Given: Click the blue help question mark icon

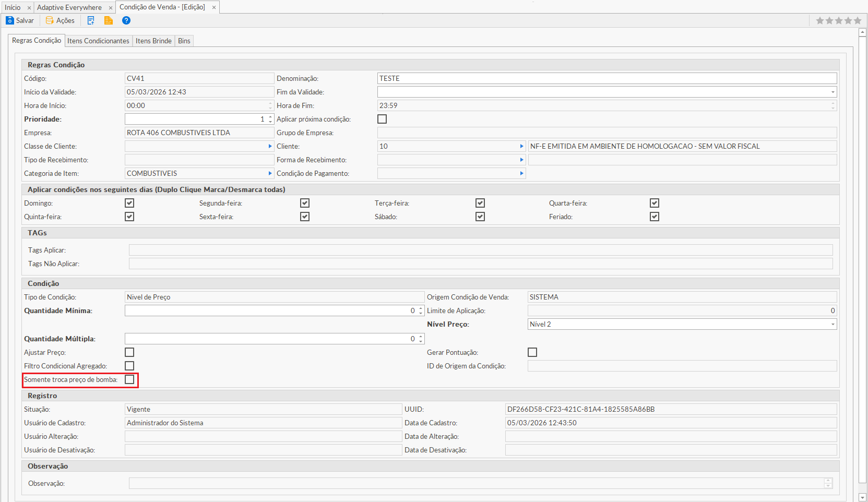Looking at the screenshot, I should pos(126,20).
